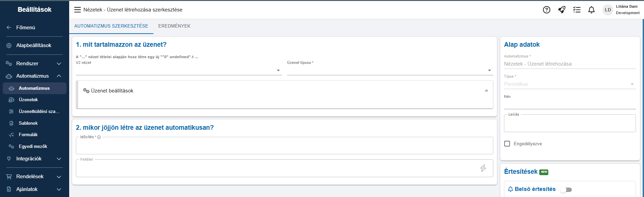Viewport: 644px width, 197px height.
Task: Click the Név input field
Action: [570, 104]
